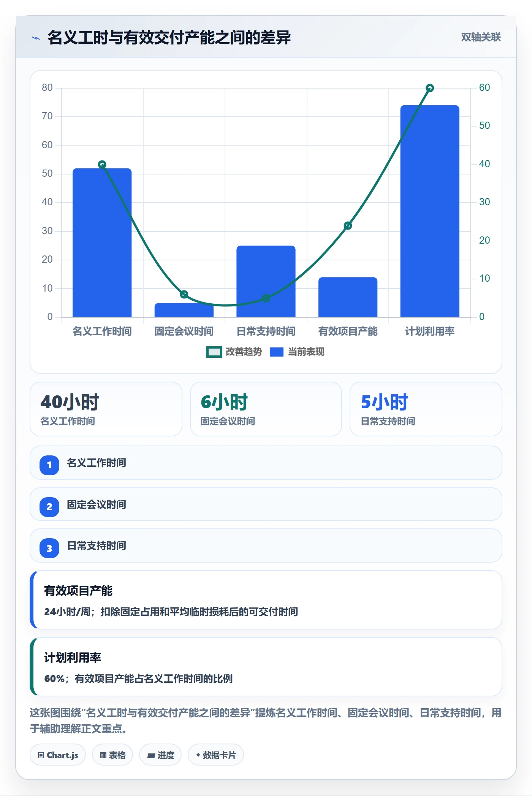Image resolution: width=532 pixels, height=796 pixels.
Task: Click the number 1 badge
Action: (x=49, y=465)
